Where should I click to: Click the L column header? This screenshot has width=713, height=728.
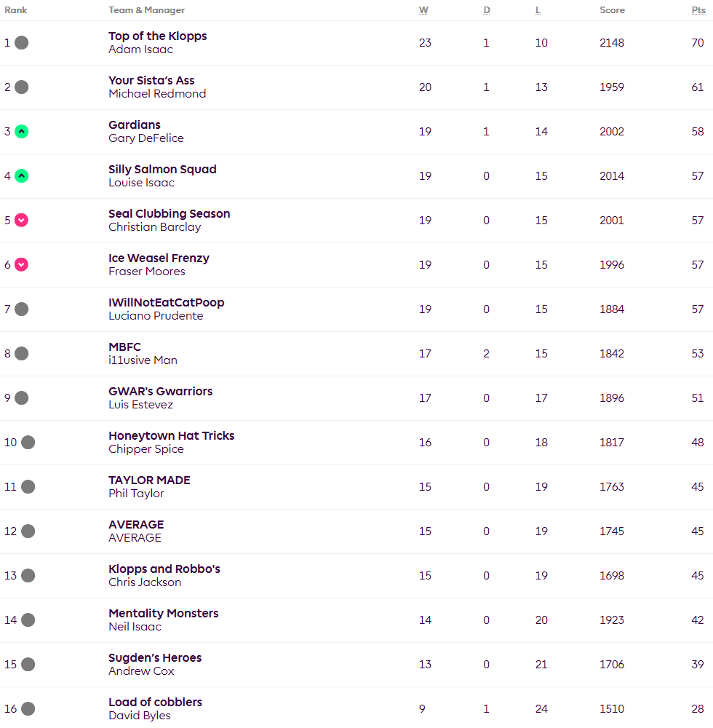pyautogui.click(x=538, y=10)
